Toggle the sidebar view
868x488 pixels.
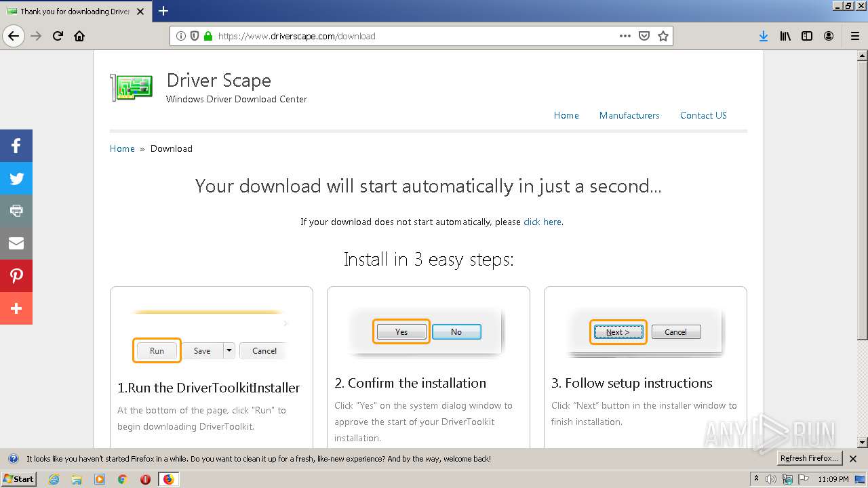[807, 36]
